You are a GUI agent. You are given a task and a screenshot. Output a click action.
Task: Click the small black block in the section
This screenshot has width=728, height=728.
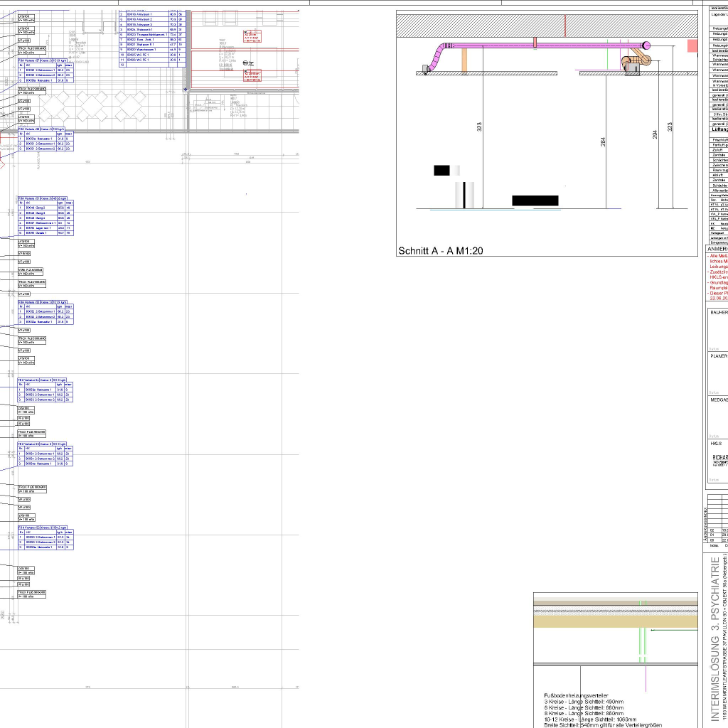(x=441, y=170)
